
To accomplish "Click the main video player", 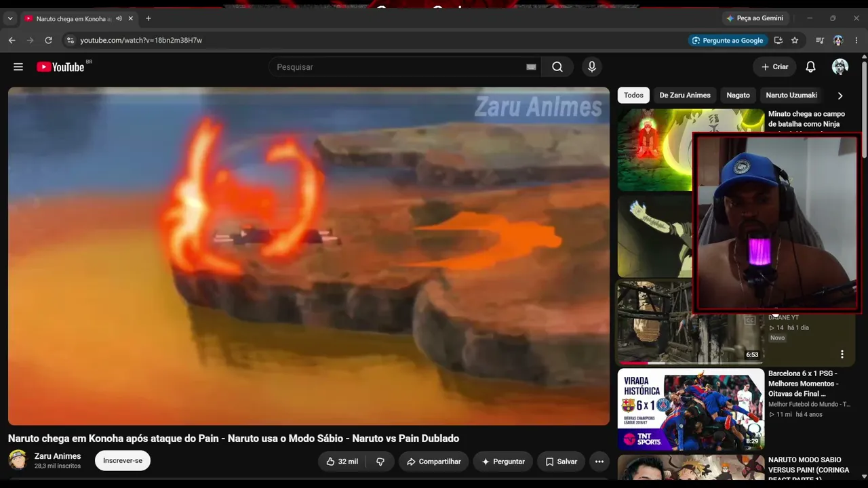I will 309,256.
